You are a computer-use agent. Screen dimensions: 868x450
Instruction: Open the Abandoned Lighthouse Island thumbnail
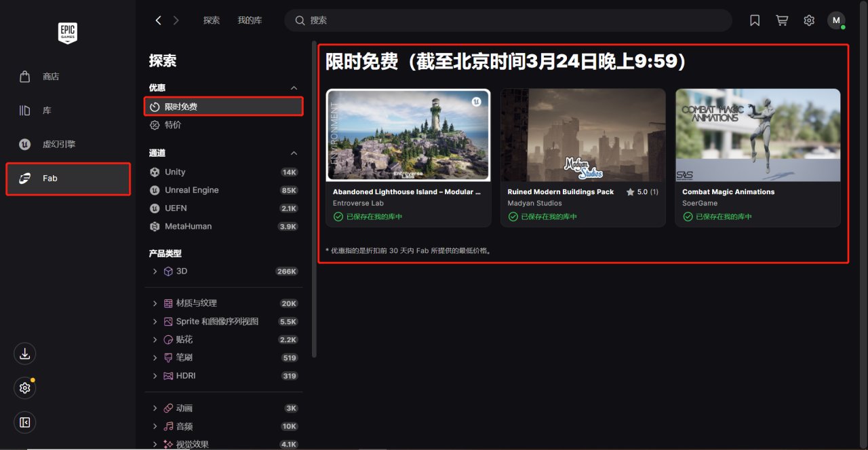pos(408,135)
